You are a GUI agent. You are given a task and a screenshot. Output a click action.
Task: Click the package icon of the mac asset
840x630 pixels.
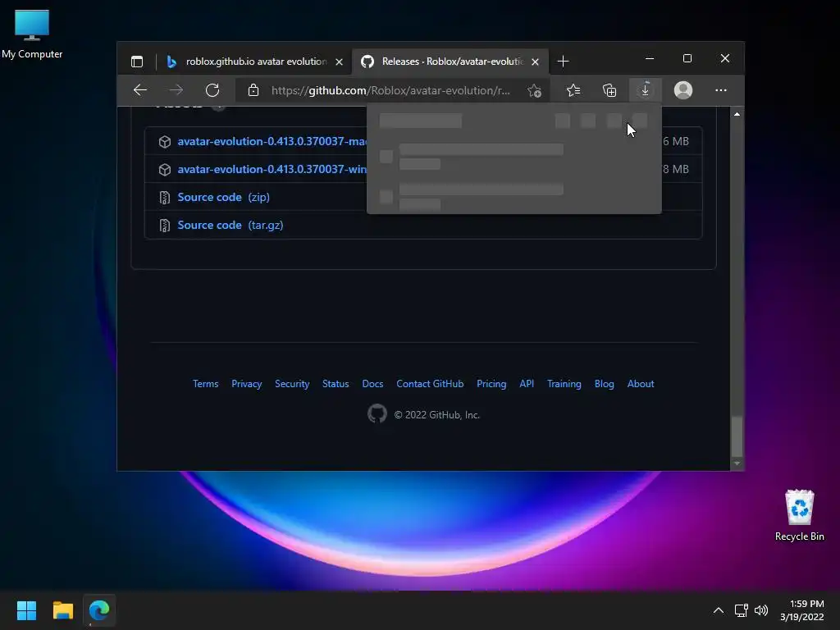(164, 141)
